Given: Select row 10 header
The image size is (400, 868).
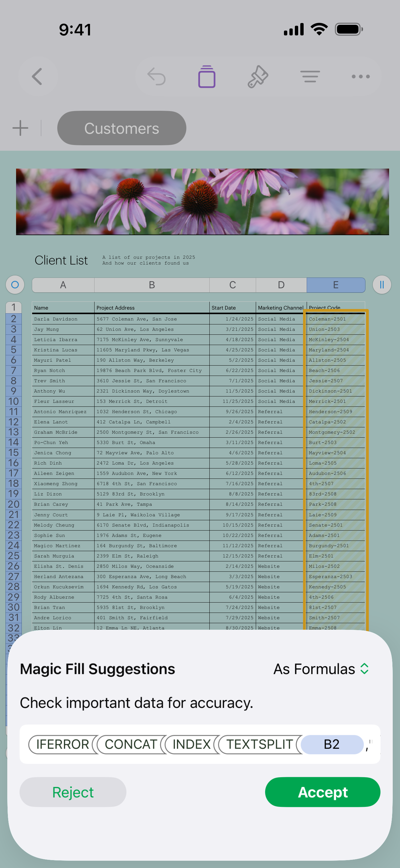Looking at the screenshot, I should pos(14,401).
